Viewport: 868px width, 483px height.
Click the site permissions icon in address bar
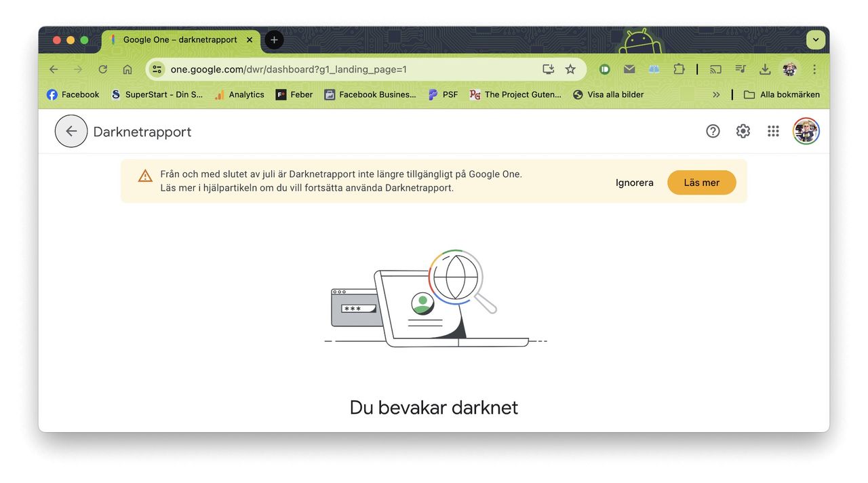pyautogui.click(x=157, y=69)
